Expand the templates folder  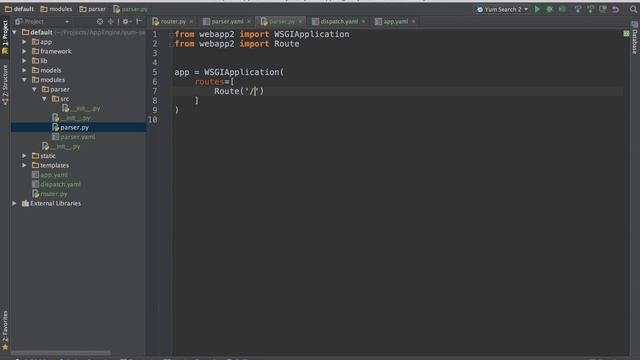[x=24, y=165]
